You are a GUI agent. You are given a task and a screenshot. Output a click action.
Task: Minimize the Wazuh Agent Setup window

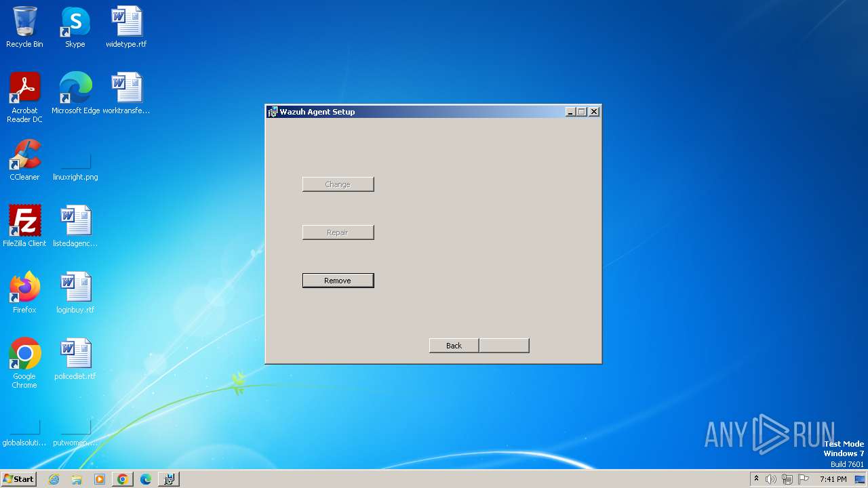(571, 112)
